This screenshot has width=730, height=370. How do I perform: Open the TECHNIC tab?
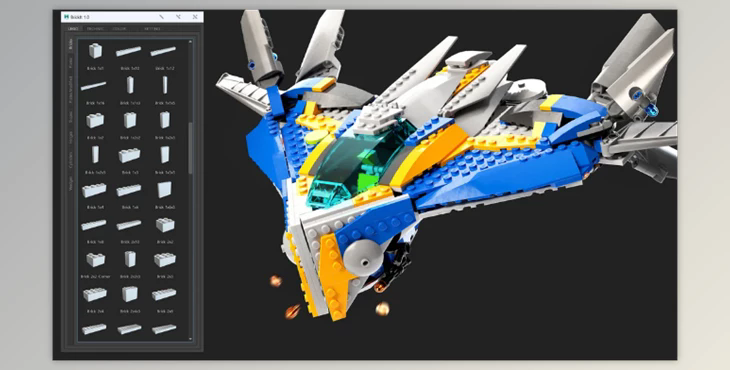pos(95,29)
